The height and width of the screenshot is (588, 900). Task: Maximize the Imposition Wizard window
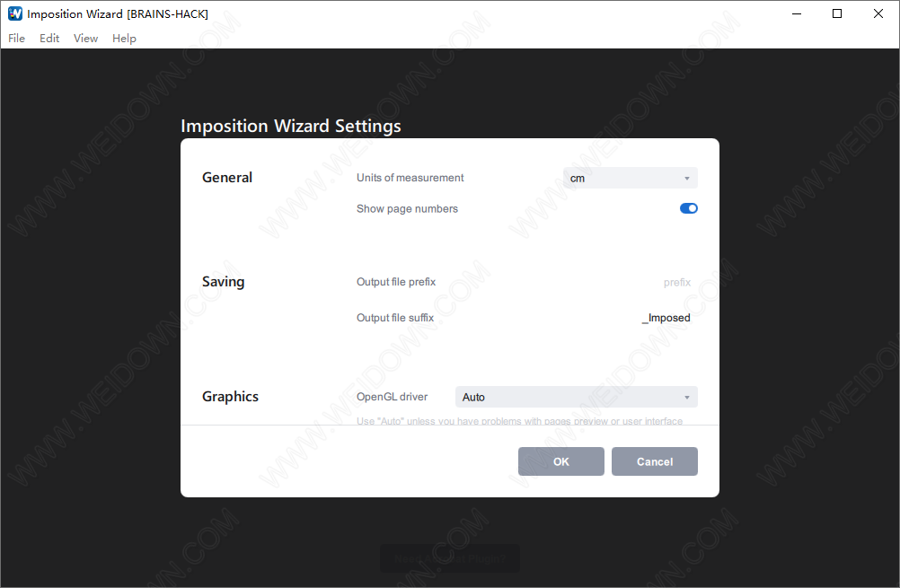coord(837,13)
